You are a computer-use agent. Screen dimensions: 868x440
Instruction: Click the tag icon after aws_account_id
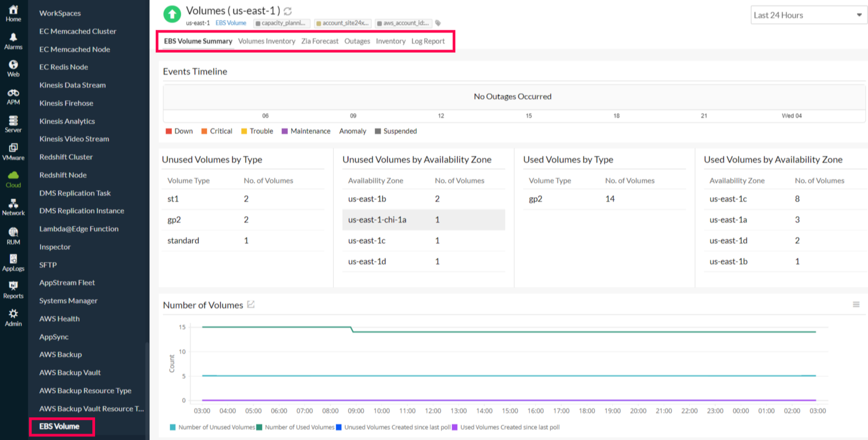438,23
